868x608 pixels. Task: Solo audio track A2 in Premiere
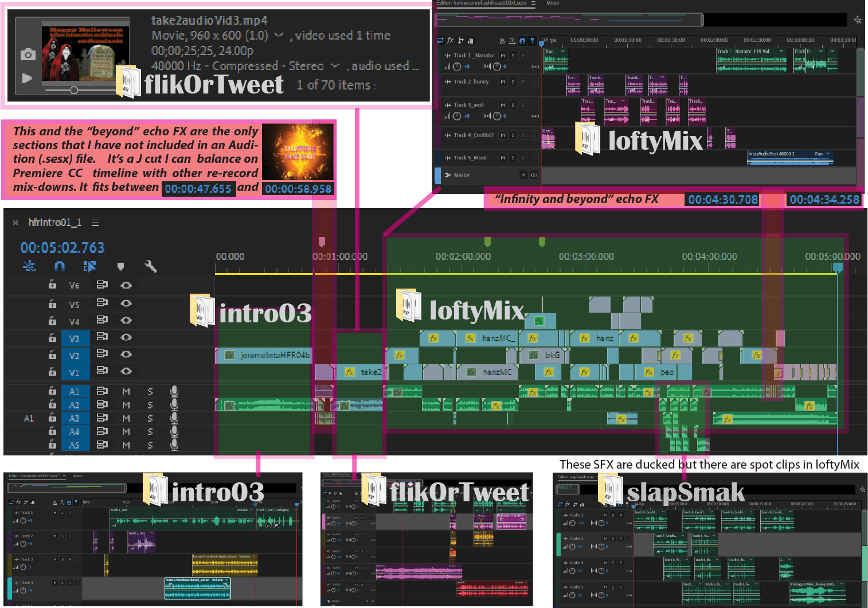[x=150, y=405]
